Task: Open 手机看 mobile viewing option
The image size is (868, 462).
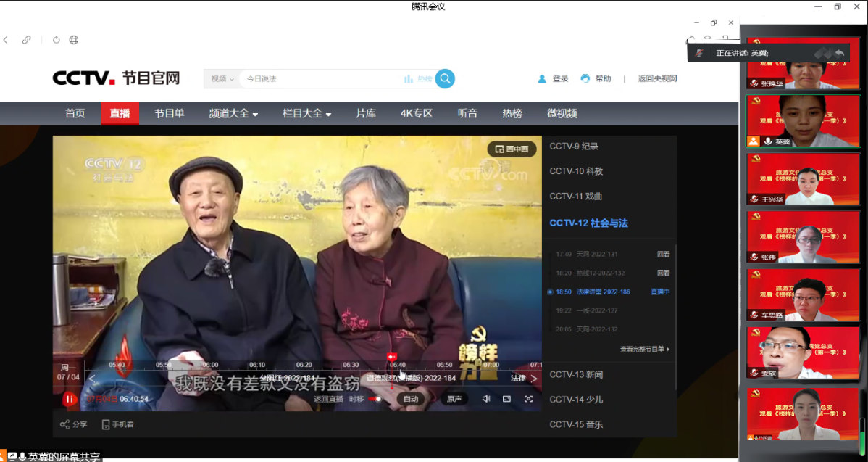Action: (x=116, y=424)
